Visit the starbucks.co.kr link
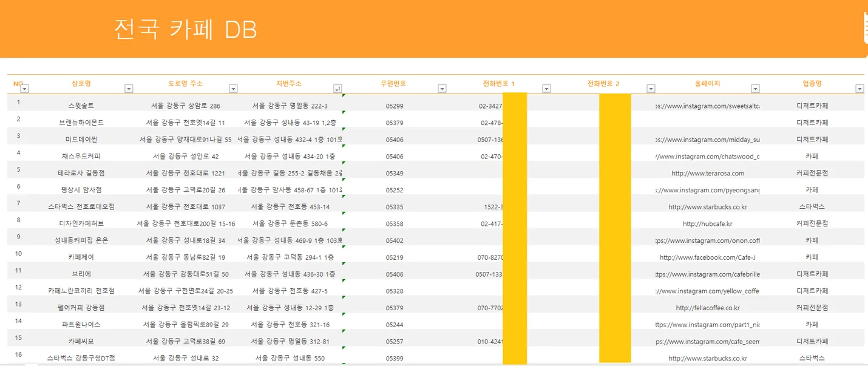Viewport: 868px width, 366px height. tap(707, 206)
